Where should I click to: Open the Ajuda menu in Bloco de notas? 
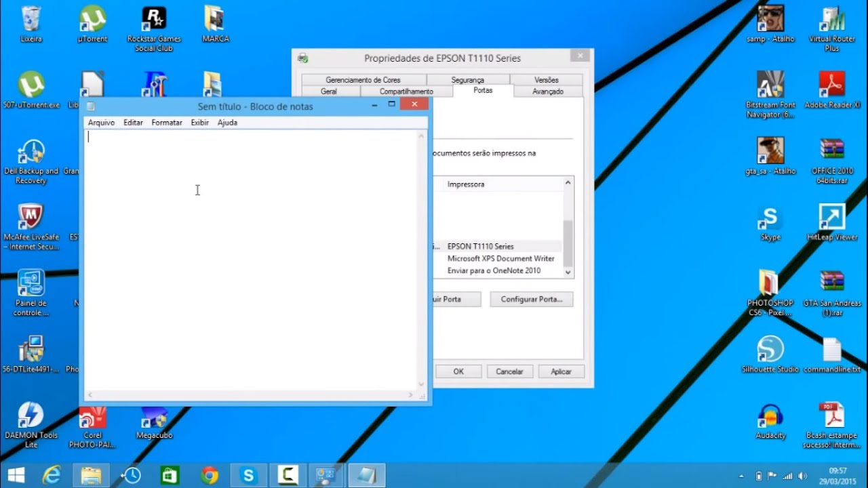(x=227, y=123)
